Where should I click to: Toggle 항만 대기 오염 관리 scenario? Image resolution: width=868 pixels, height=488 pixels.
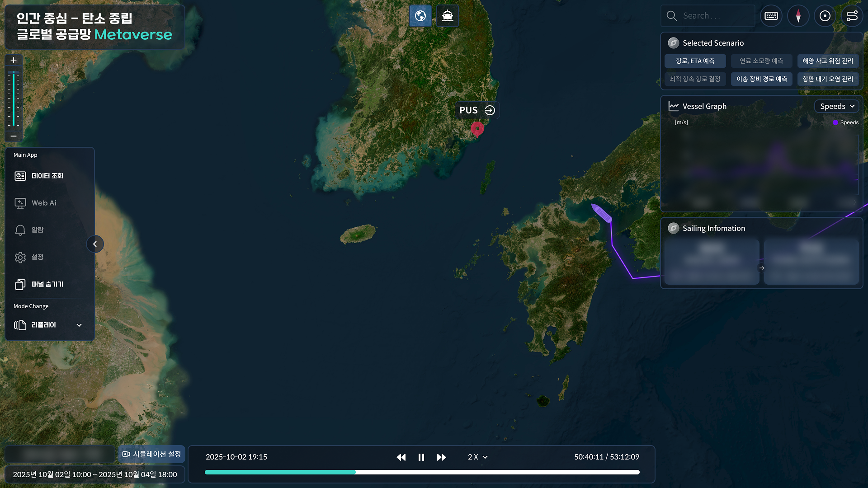coord(828,79)
